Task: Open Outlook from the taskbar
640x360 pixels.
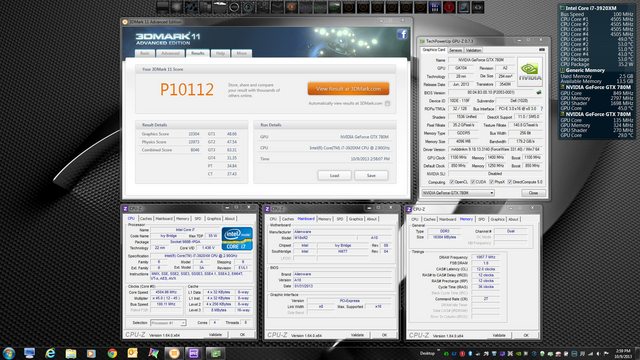Action: 133,353
